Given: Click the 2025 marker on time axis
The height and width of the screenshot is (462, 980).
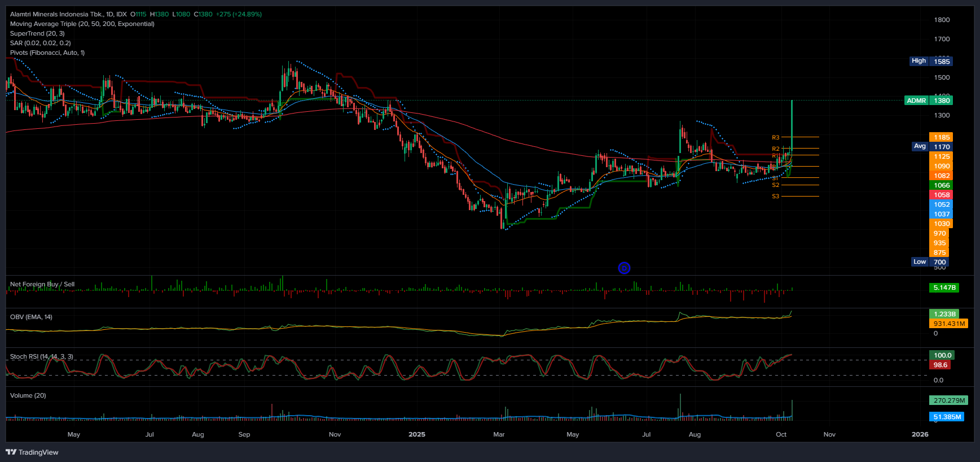Looking at the screenshot, I should (x=416, y=434).
